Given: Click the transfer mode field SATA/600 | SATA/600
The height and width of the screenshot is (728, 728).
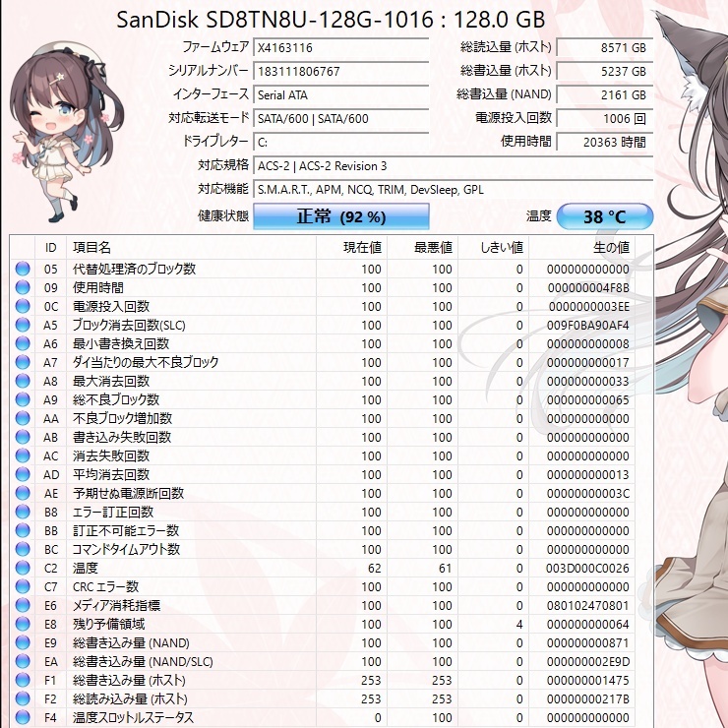Looking at the screenshot, I should coord(341,118).
